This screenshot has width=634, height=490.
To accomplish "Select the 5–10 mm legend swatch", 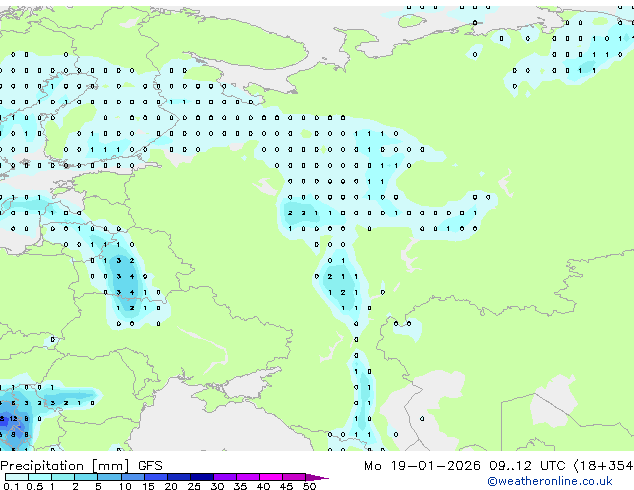I will [109, 477].
